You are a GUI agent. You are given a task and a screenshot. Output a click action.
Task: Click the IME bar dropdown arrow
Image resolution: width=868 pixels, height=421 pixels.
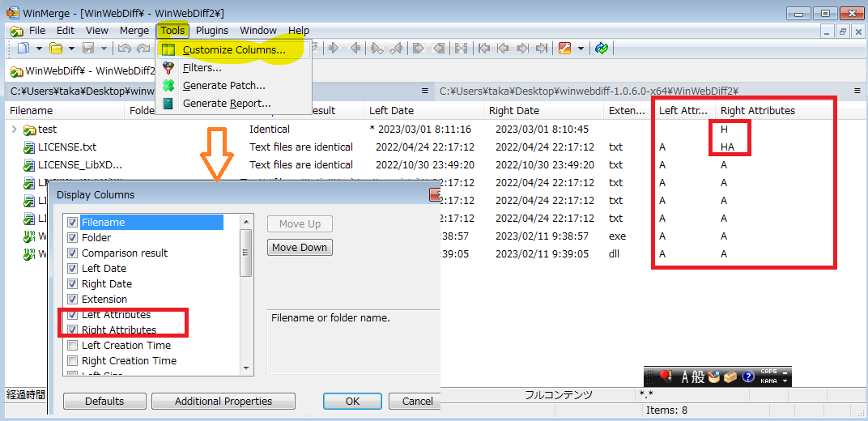[x=785, y=381]
